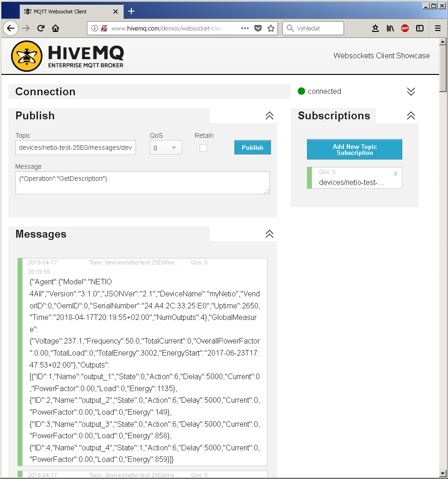Collapse the Subscriptions panel
Viewport: 448px width, 479px height.
point(411,116)
